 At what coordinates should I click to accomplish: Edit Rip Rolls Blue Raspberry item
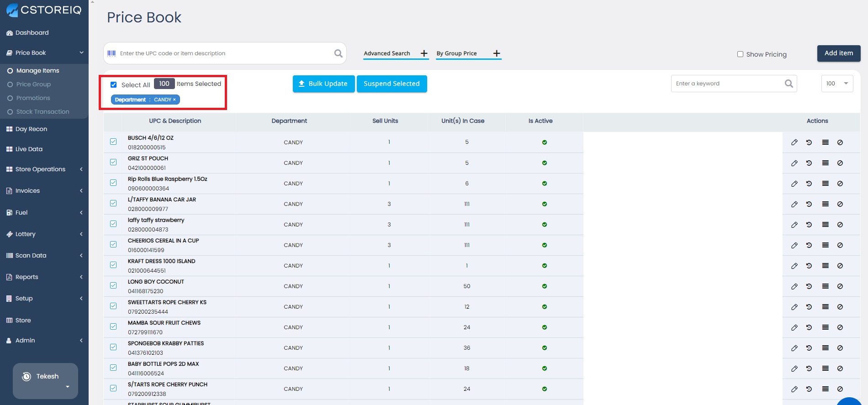click(794, 184)
